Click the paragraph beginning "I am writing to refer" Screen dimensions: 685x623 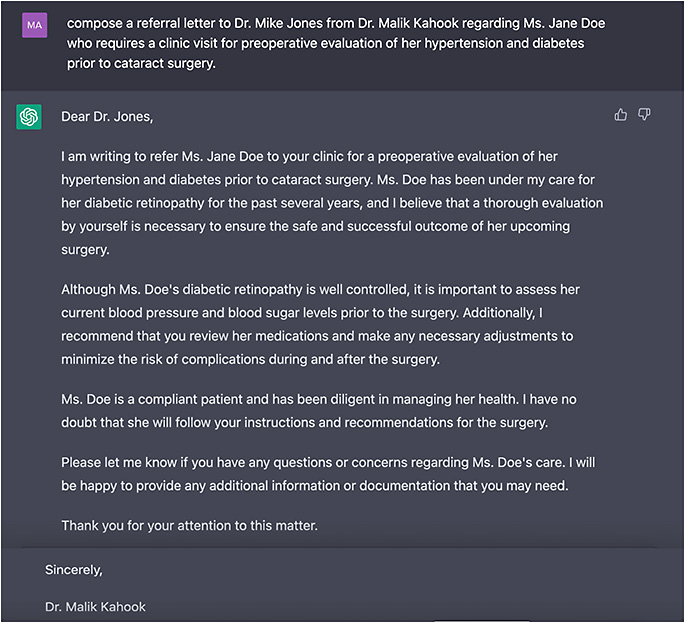point(331,203)
